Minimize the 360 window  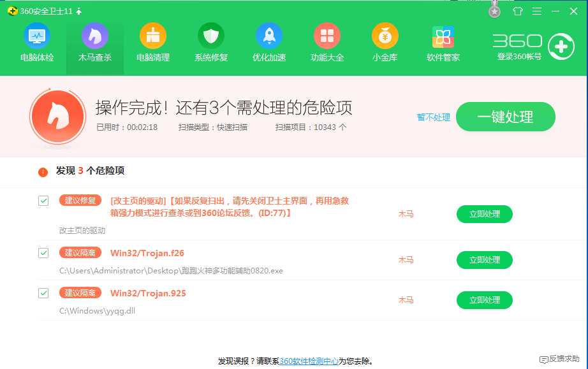tap(555, 11)
